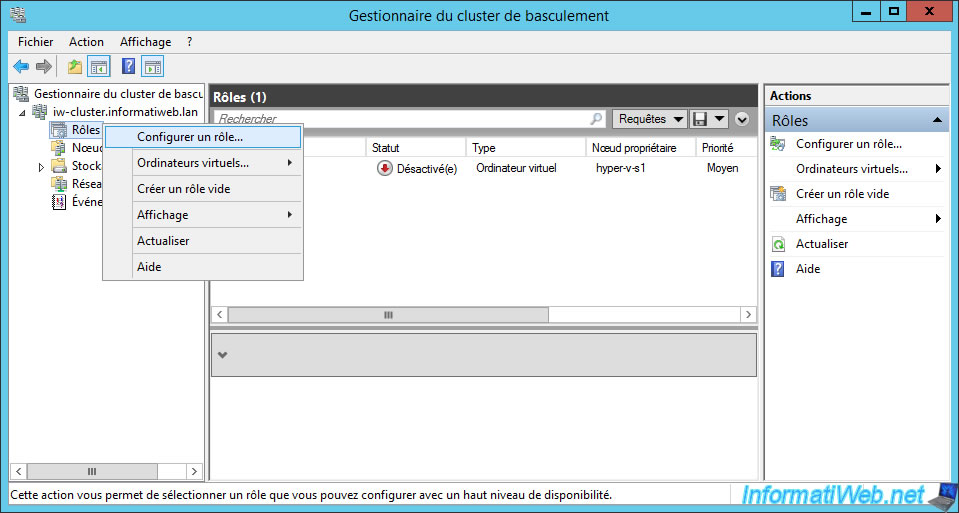Click the Back arrow in the toolbar
The width and height of the screenshot is (959, 513).
[x=21, y=67]
